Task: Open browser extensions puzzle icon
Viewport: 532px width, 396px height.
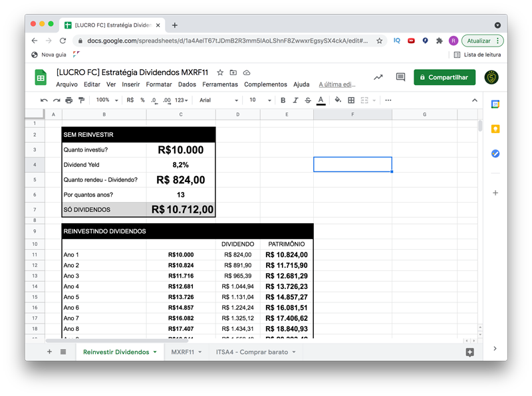Action: 440,41
